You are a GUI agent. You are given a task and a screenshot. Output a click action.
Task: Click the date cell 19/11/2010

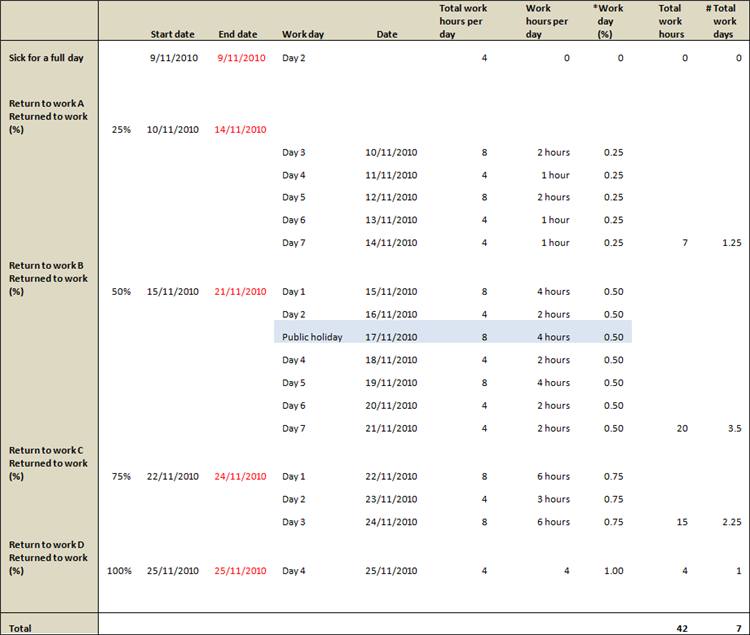click(391, 383)
